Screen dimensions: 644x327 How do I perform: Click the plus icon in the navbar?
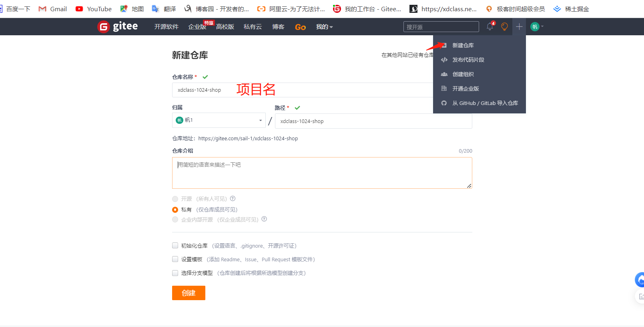click(519, 26)
